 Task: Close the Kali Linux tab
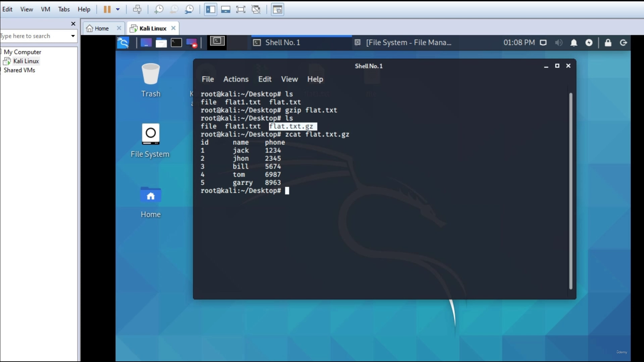pyautogui.click(x=173, y=28)
